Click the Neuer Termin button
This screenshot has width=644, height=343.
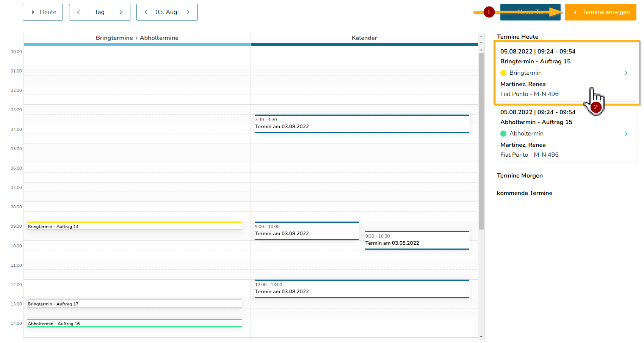click(x=530, y=12)
